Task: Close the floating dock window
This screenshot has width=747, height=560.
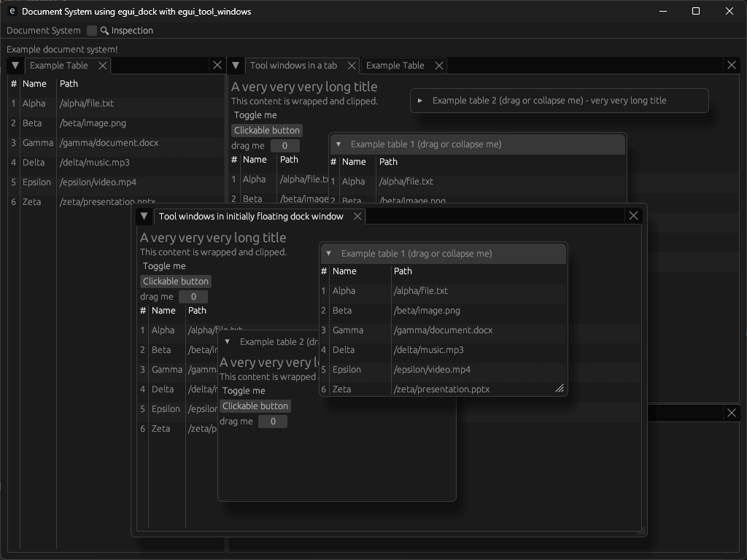Action: 633,216
